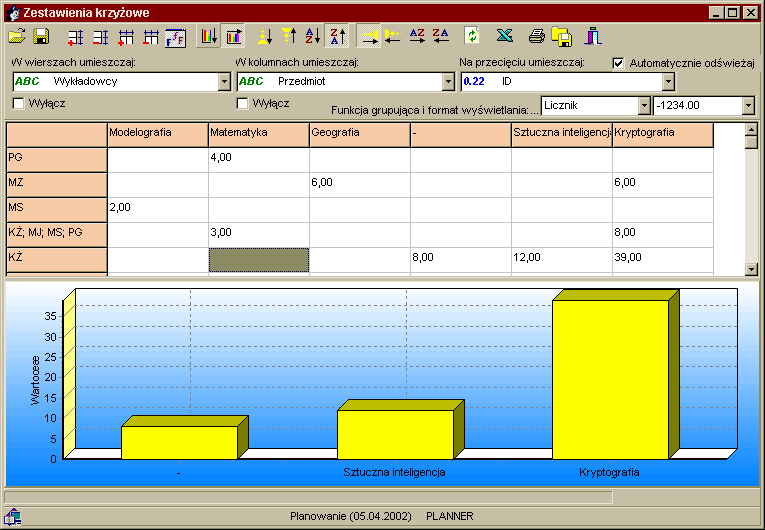The height and width of the screenshot is (530, 765).
Task: Select PG row header
Action: pyautogui.click(x=57, y=160)
